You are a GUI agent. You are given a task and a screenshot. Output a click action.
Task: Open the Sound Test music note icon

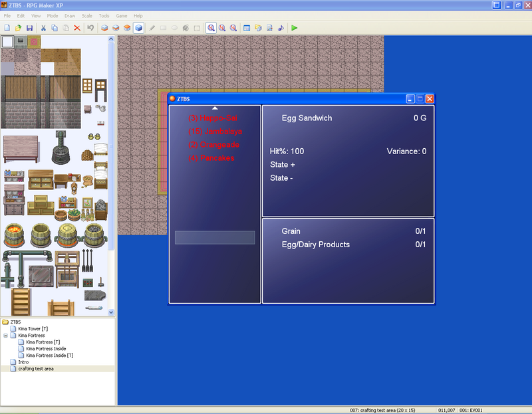280,28
